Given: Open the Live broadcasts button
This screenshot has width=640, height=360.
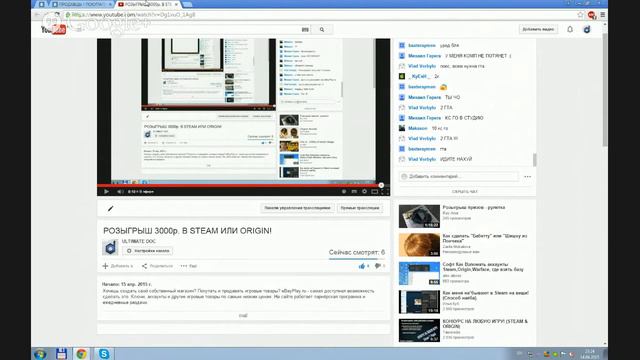Looking at the screenshot, I should (x=360, y=208).
